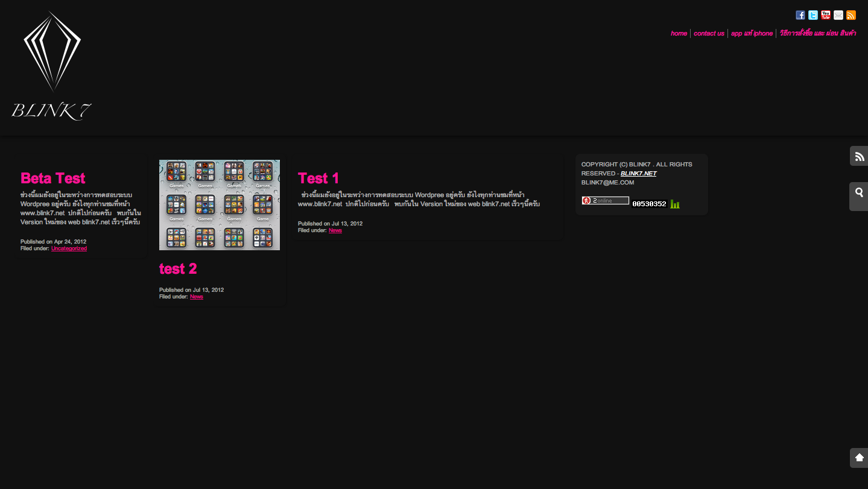Open the "contact us" menu item
The image size is (868, 489).
pyautogui.click(x=709, y=34)
